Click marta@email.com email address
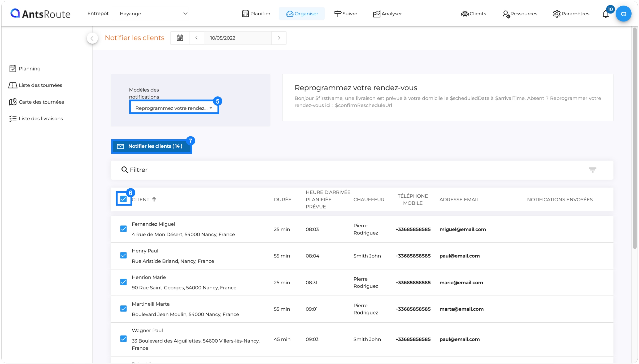Viewport: 639px width, 364px height. 462,309
